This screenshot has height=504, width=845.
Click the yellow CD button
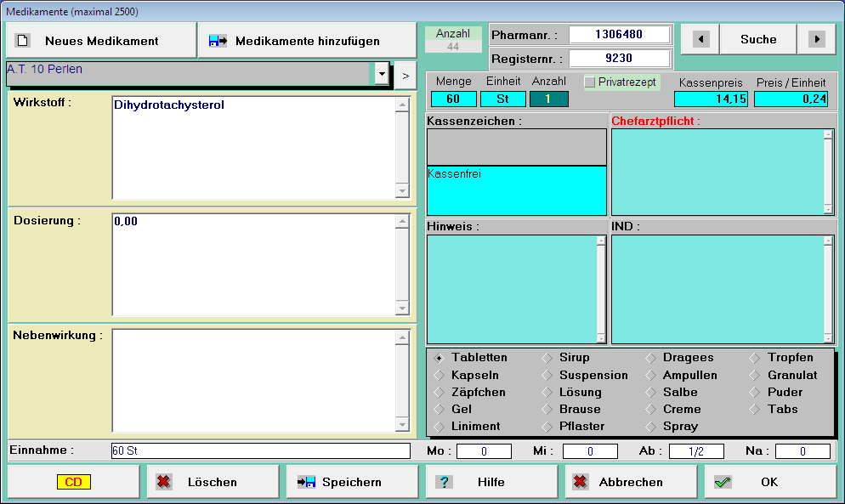coord(74,482)
